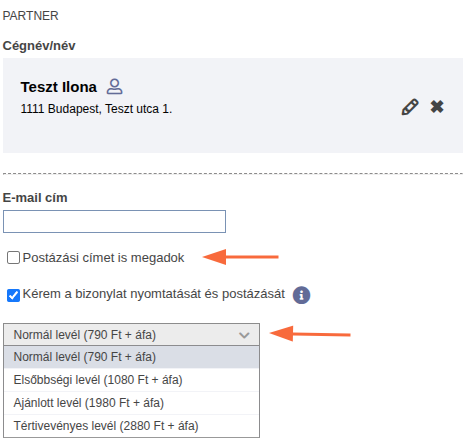Open the info icon about printing and posting
The width and height of the screenshot is (474, 443).
tap(301, 295)
